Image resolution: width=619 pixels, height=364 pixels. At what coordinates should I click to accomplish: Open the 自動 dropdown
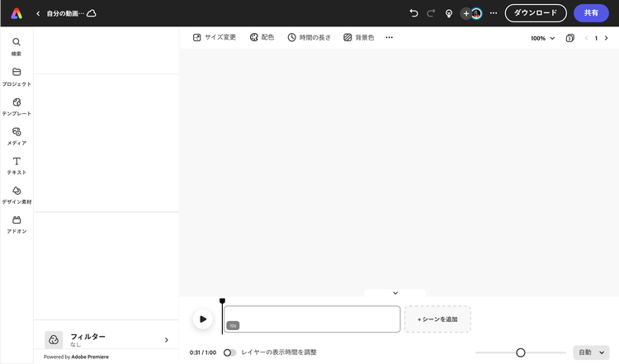pyautogui.click(x=591, y=352)
